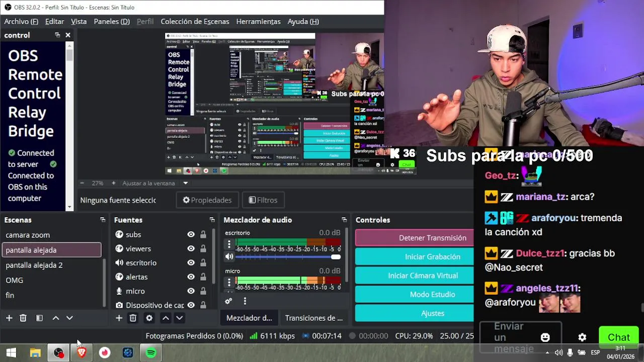Open micro track options dots
The image size is (644, 362).
click(229, 283)
